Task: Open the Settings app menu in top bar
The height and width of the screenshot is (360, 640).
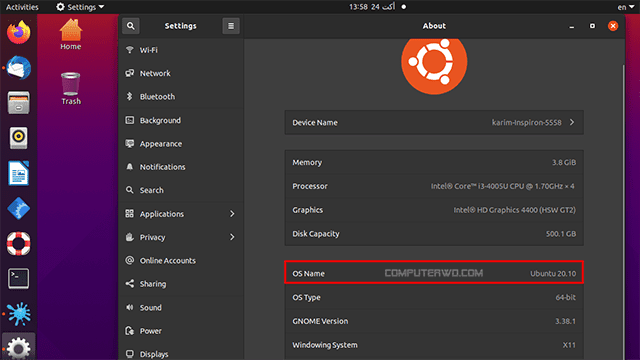Action: tap(80, 7)
